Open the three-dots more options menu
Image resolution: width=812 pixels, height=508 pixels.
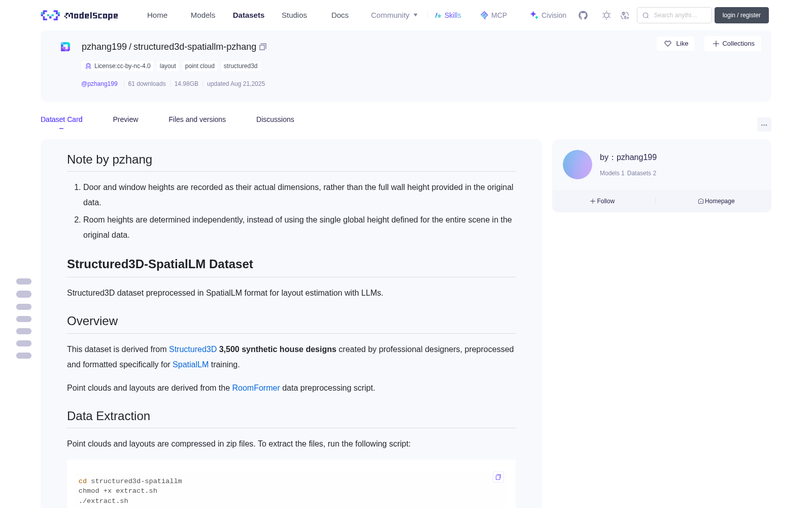[764, 125]
